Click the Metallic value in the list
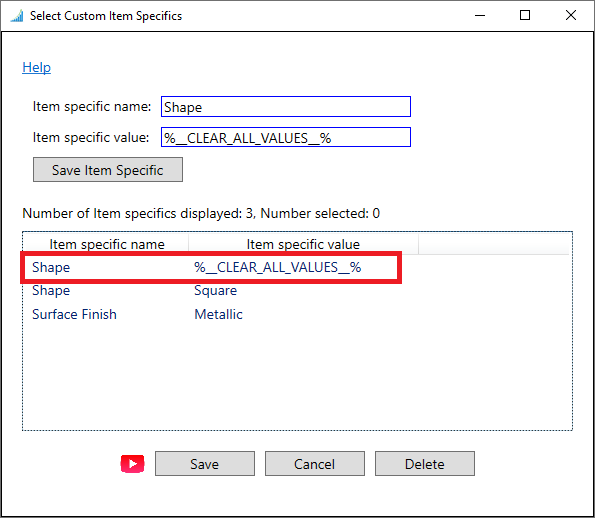The image size is (595, 518). coord(218,314)
